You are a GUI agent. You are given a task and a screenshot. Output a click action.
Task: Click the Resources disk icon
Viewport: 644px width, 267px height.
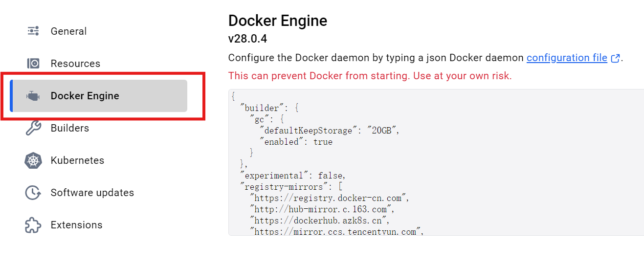point(33,64)
